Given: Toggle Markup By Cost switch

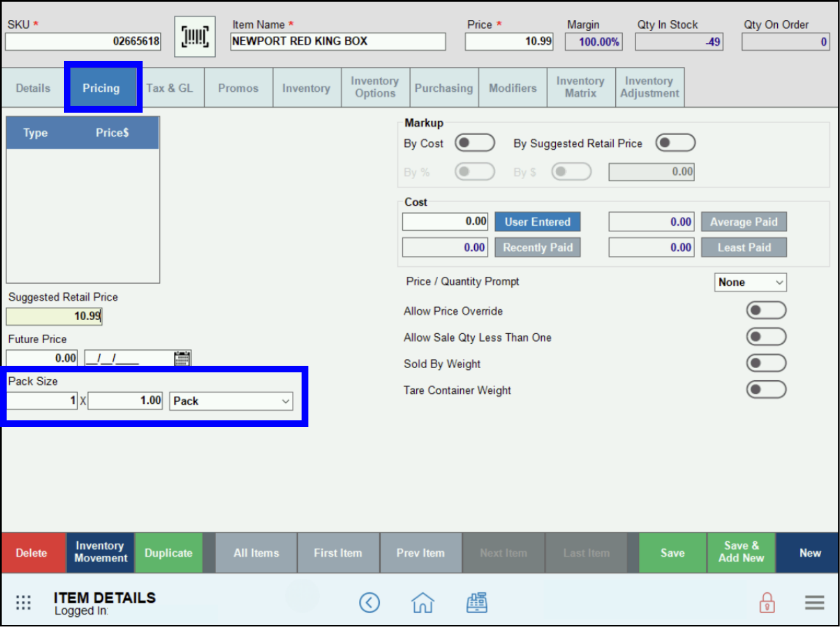Looking at the screenshot, I should coord(475,143).
